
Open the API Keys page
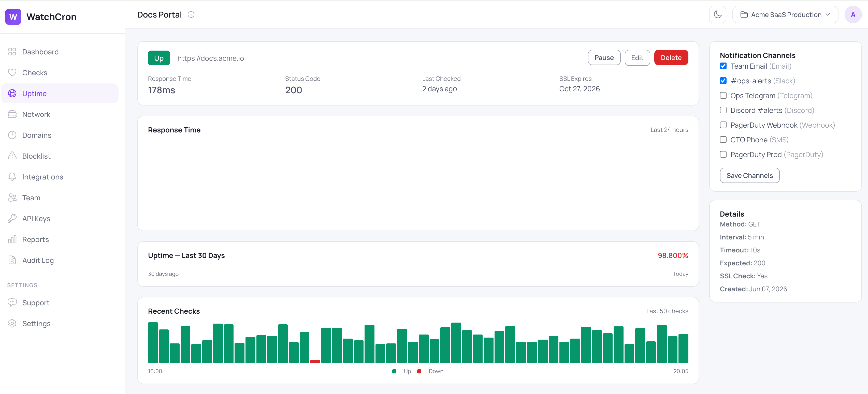coord(60,218)
